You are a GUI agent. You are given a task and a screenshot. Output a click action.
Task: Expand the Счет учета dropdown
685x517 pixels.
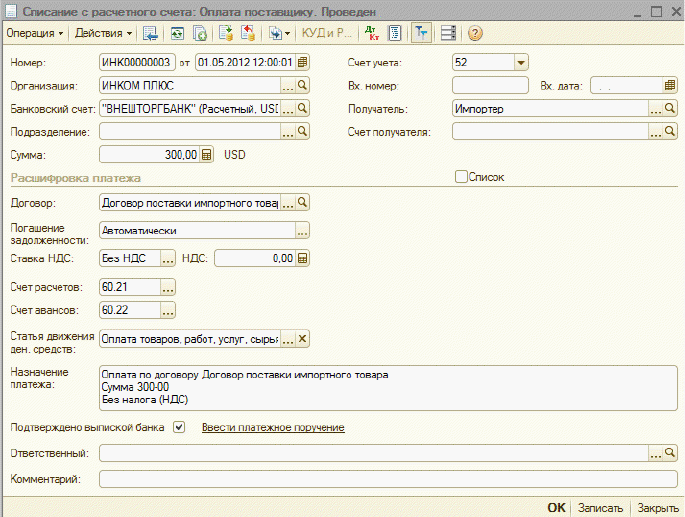pos(520,62)
